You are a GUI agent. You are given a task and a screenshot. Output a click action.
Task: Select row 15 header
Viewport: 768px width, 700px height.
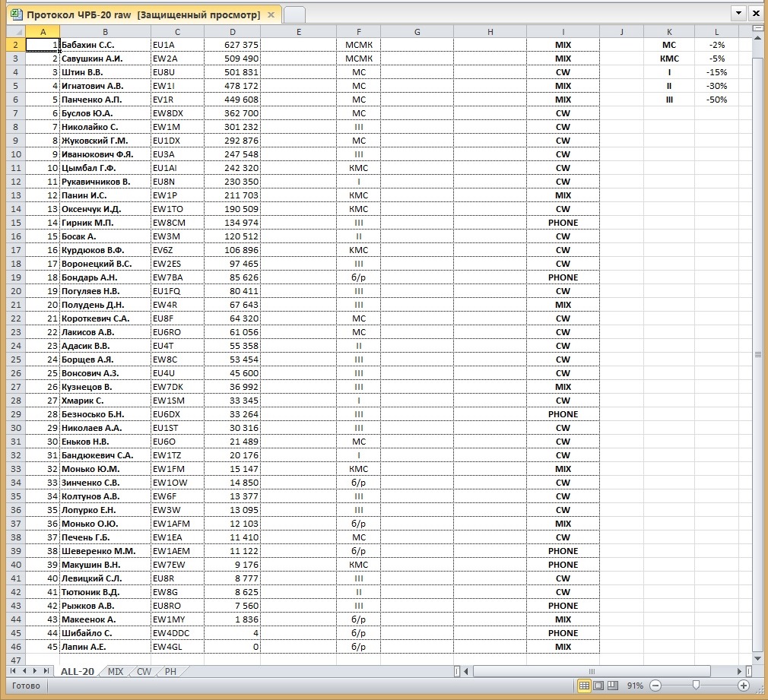pyautogui.click(x=13, y=223)
